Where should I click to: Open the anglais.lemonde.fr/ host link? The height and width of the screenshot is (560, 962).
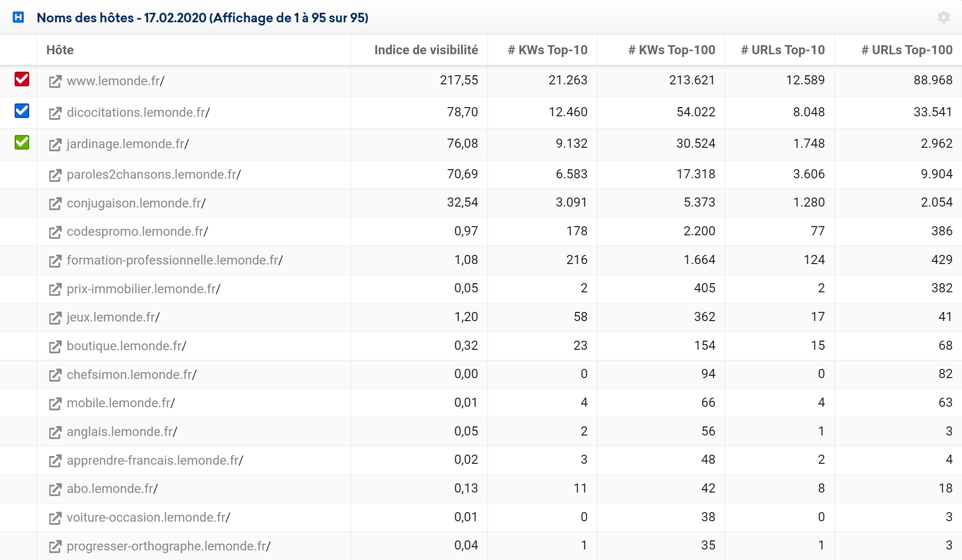tap(122, 431)
